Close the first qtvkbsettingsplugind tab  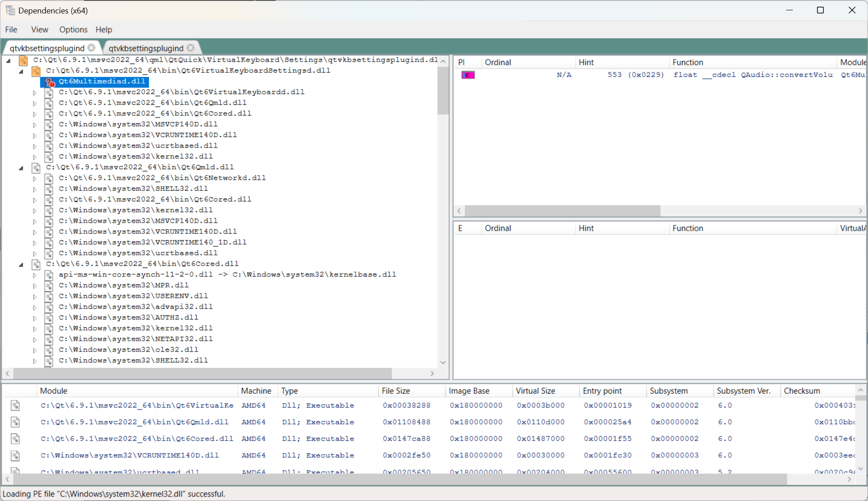(x=92, y=47)
